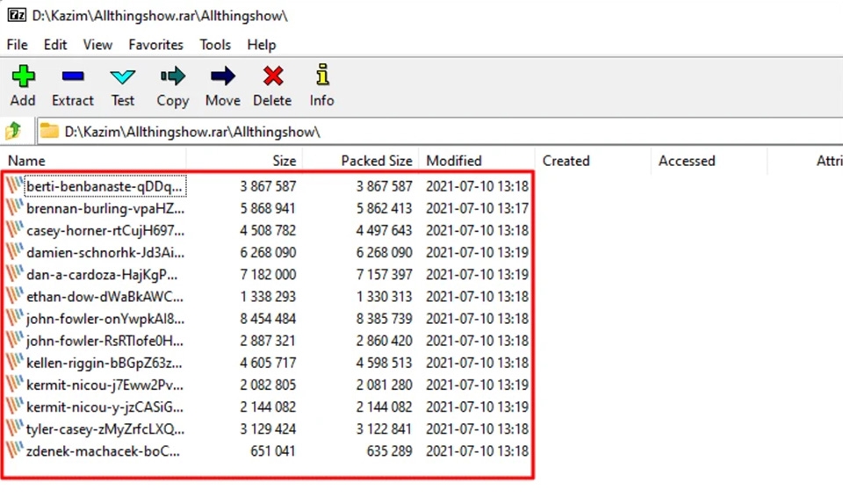843x504 pixels.
Task: Click size value 1 338 293
Action: click(268, 297)
